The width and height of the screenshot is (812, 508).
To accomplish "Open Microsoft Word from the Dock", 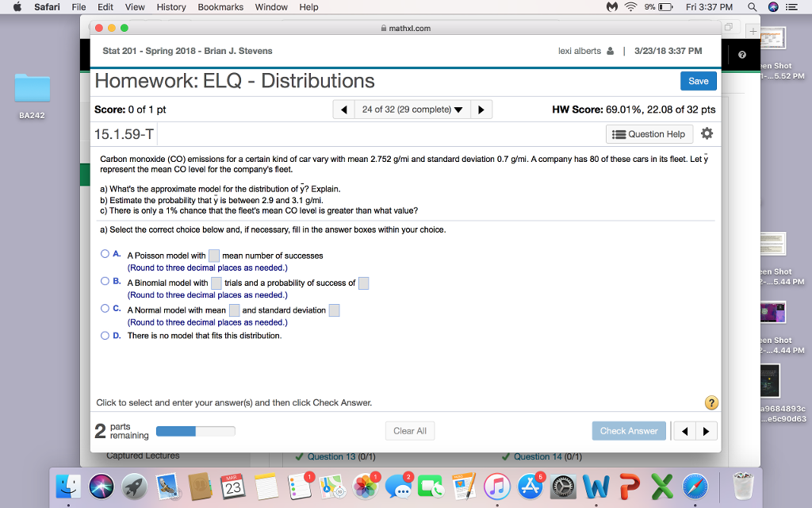I will (596, 487).
